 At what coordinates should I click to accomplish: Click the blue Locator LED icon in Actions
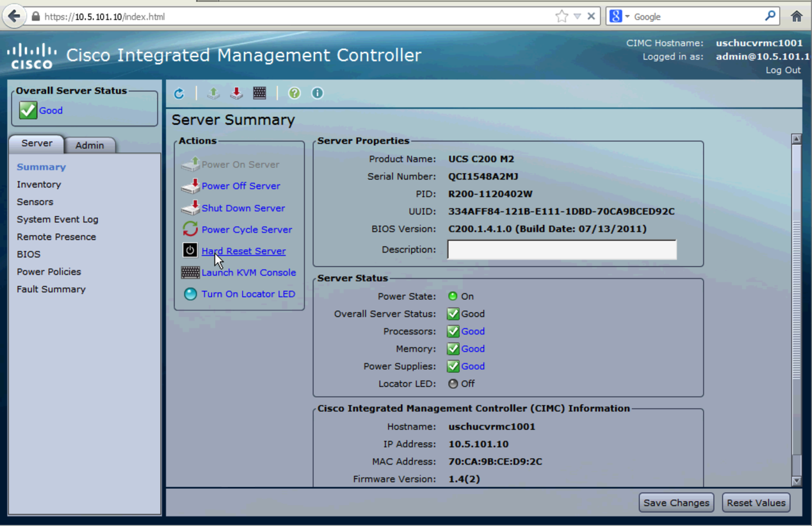click(x=190, y=294)
